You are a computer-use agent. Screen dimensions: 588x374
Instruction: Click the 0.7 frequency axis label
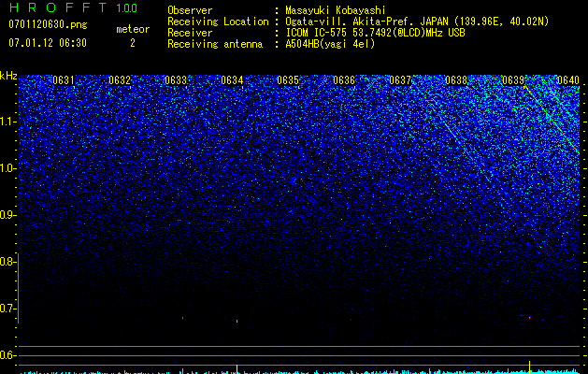point(7,309)
